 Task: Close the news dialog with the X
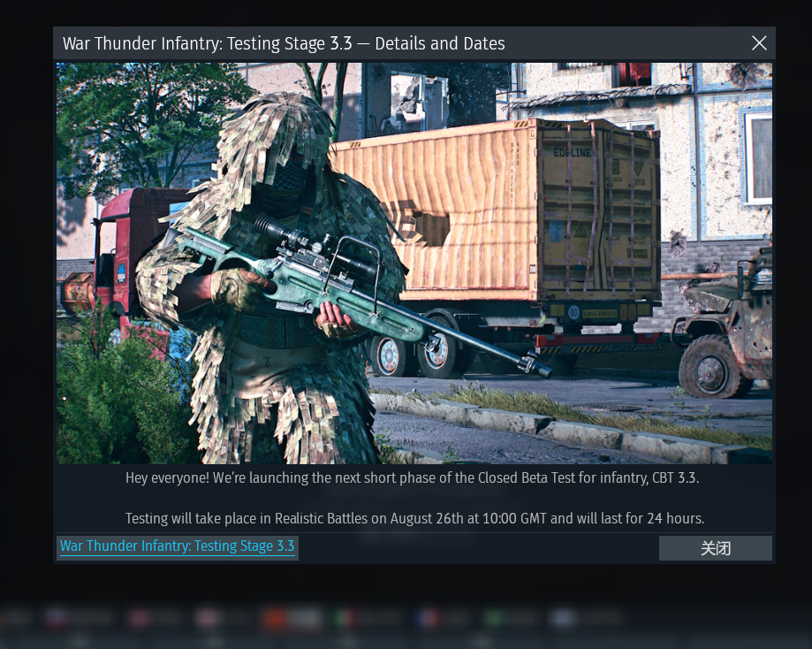[x=759, y=43]
